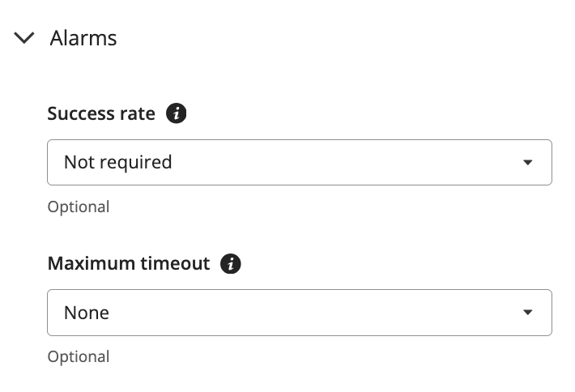This screenshot has height=392, width=575.
Task: Click the Success rate field label
Action: [x=101, y=113]
